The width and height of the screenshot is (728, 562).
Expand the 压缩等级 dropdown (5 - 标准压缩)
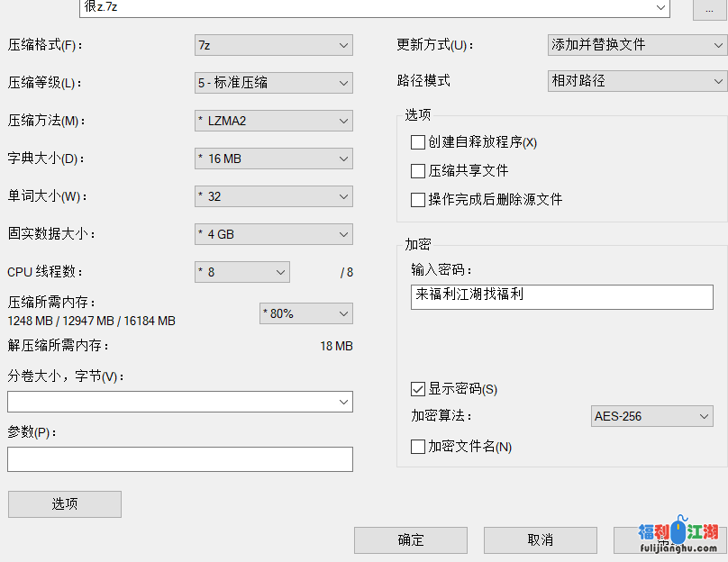(x=273, y=83)
